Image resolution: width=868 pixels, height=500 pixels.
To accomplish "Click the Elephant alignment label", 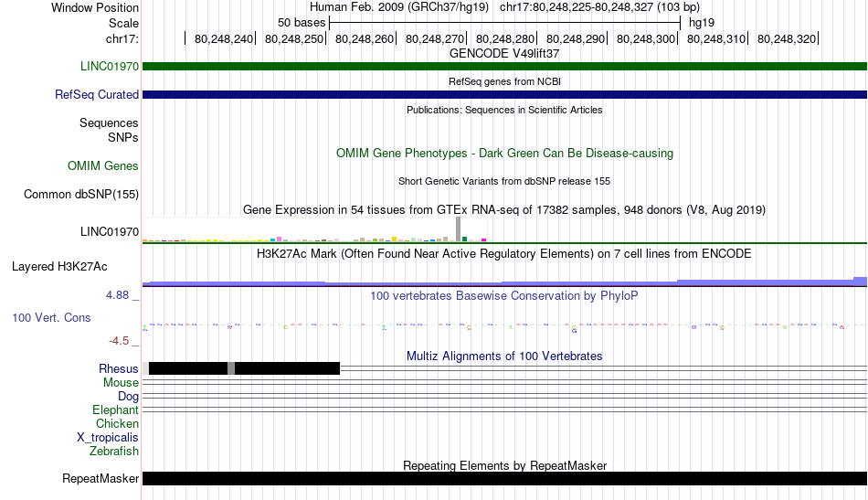I will 115,410.
